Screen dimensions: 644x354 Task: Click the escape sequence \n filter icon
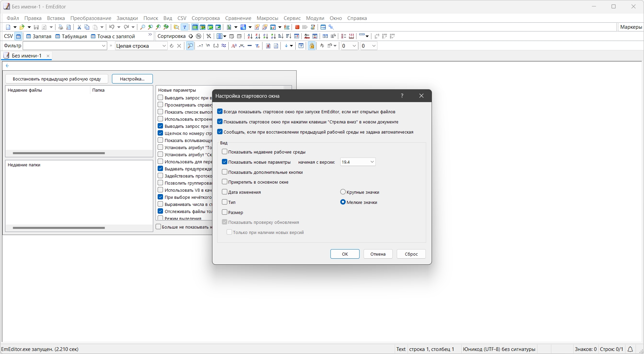[208, 46]
